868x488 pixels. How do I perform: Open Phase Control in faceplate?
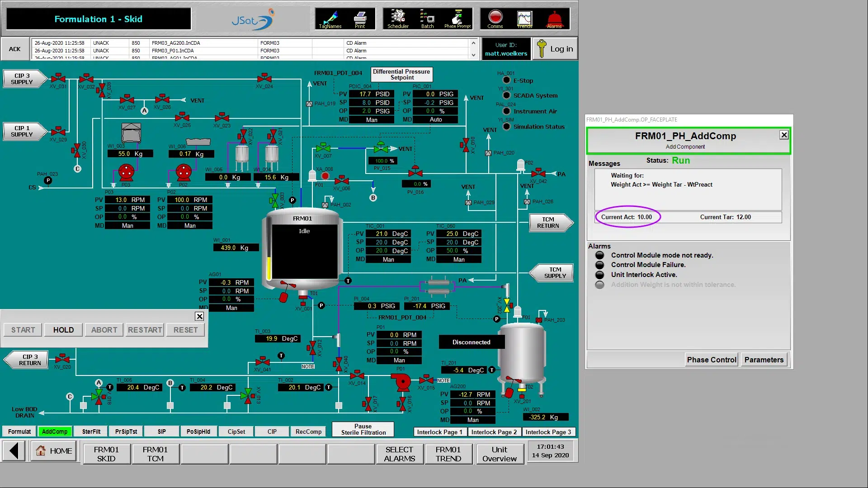(x=712, y=360)
